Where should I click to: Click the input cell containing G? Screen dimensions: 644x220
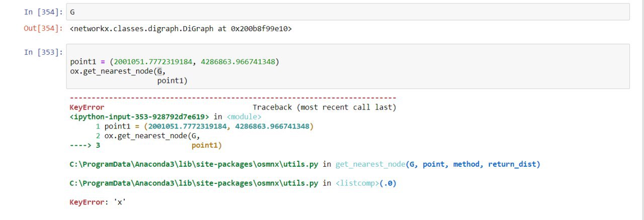(x=348, y=12)
